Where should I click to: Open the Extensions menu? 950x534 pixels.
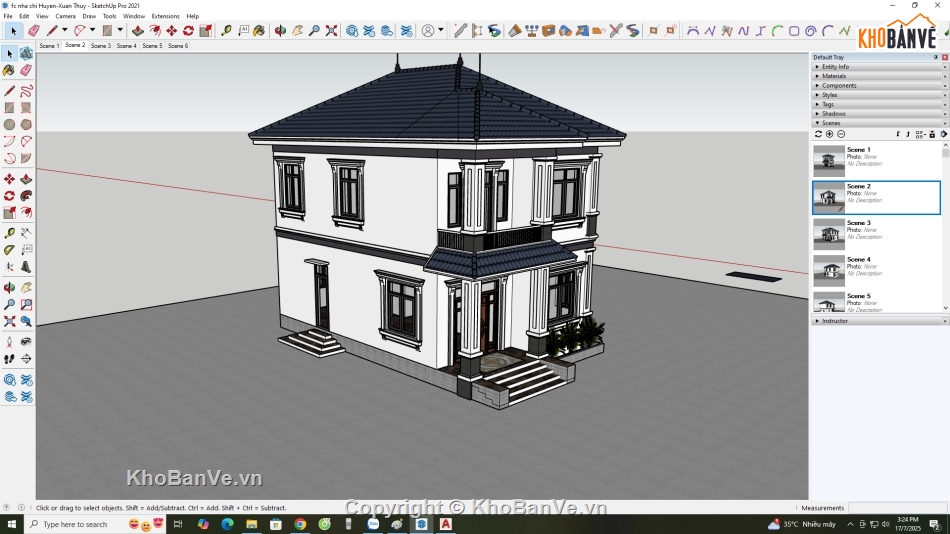pyautogui.click(x=165, y=16)
